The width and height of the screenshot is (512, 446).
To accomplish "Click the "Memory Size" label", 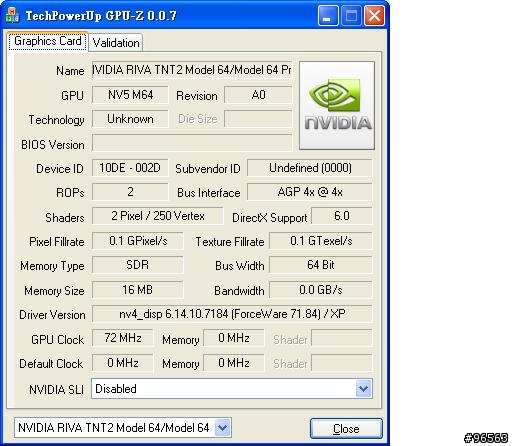I will (54, 291).
